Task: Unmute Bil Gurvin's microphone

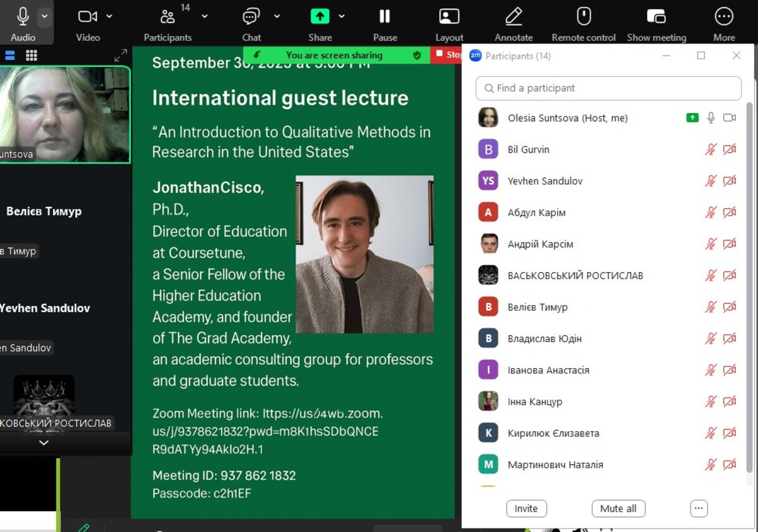Action: 711,150
